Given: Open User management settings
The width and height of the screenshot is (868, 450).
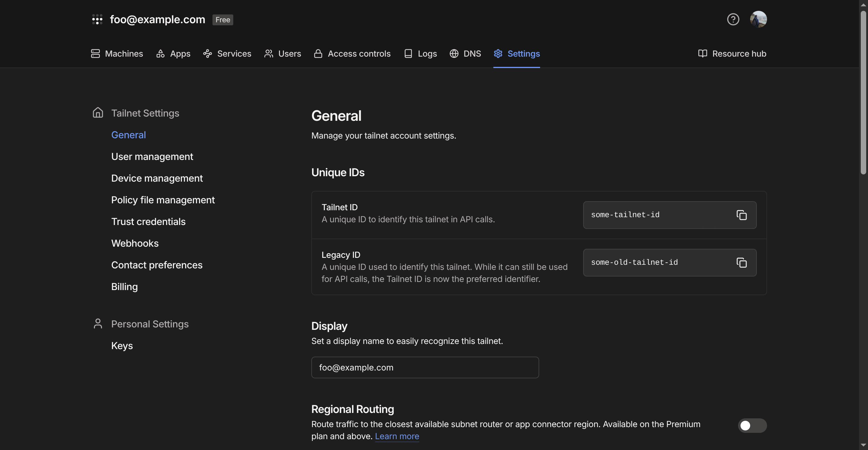Looking at the screenshot, I should click(x=152, y=156).
